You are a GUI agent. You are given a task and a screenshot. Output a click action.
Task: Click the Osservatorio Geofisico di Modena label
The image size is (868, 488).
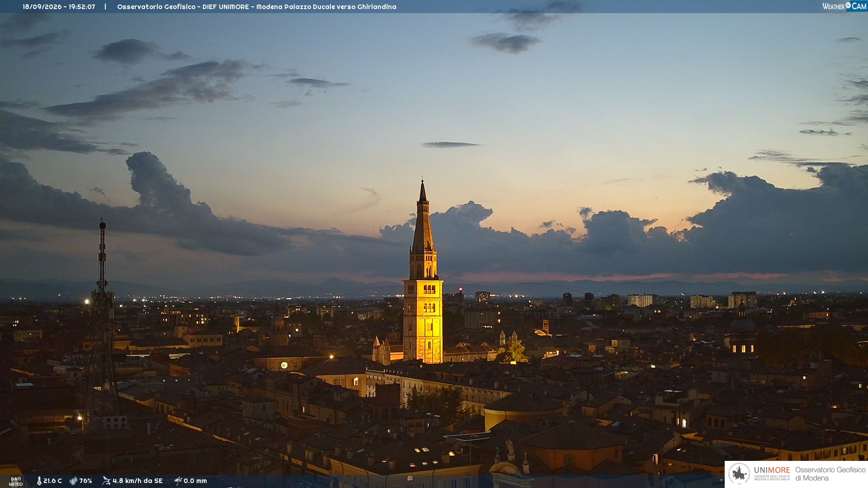(x=830, y=474)
